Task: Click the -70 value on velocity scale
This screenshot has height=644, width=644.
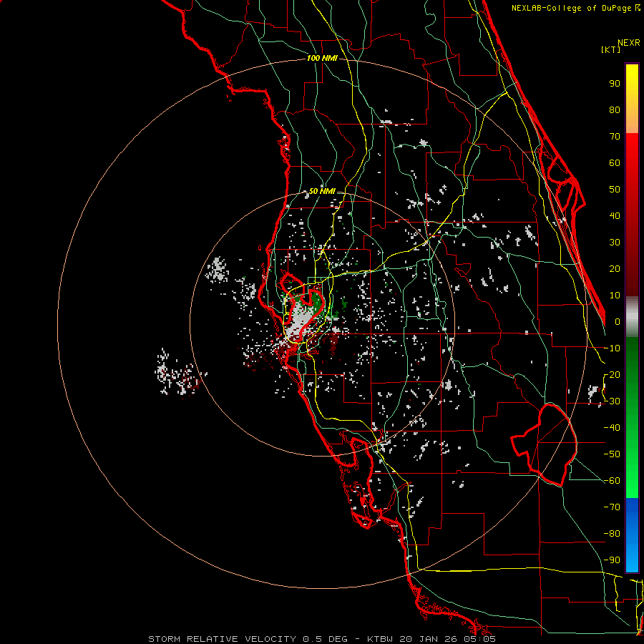Action: (612, 507)
